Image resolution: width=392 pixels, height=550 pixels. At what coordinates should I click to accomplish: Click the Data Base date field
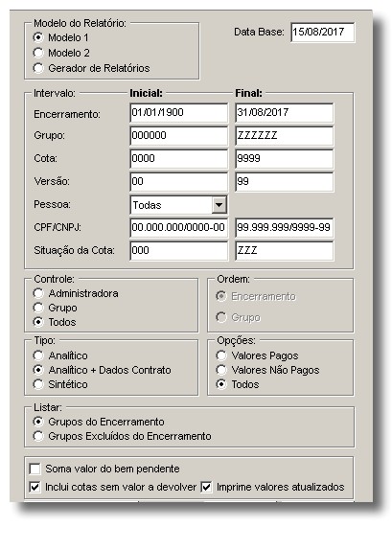pyautogui.click(x=323, y=33)
